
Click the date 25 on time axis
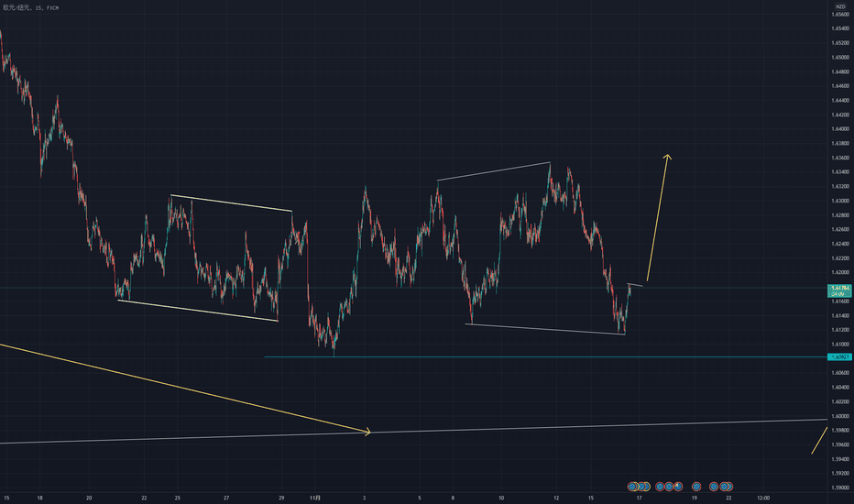[177, 498]
